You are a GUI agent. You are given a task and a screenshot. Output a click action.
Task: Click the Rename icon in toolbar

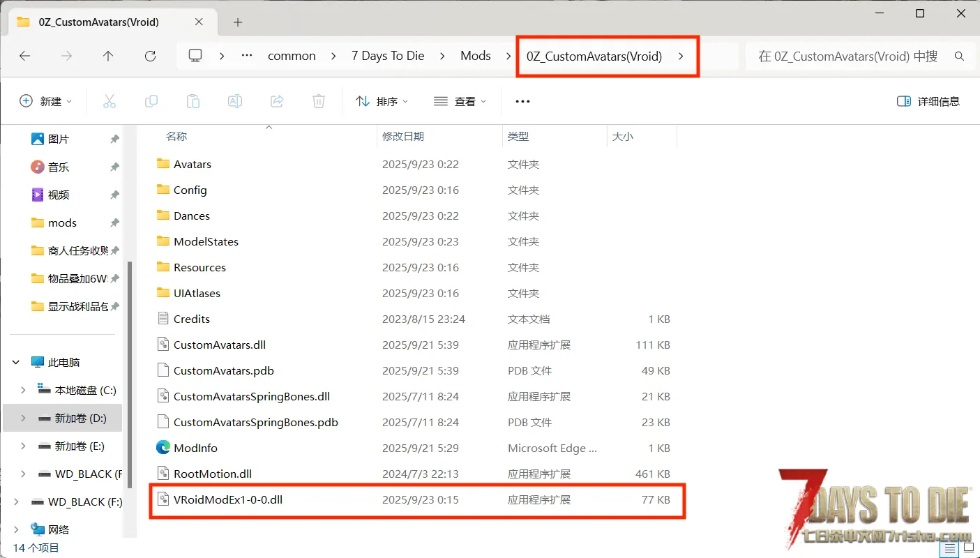coord(235,101)
